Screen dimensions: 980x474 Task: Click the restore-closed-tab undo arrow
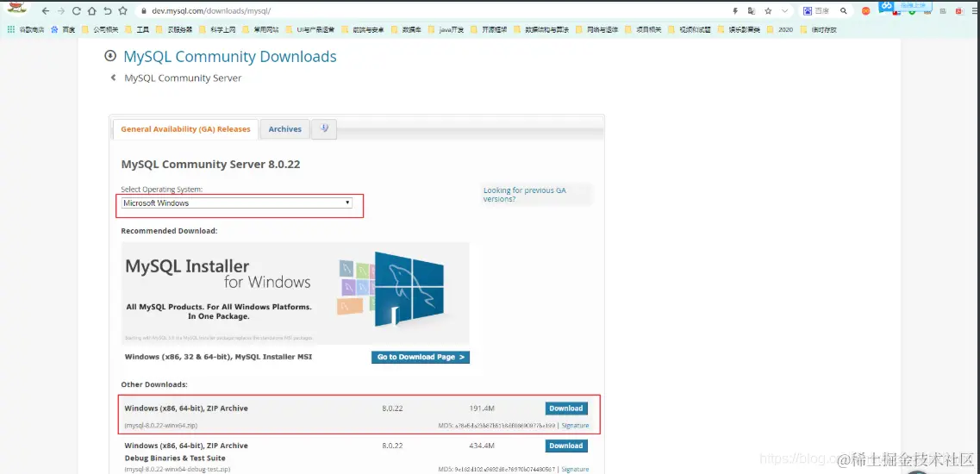pyautogui.click(x=108, y=11)
